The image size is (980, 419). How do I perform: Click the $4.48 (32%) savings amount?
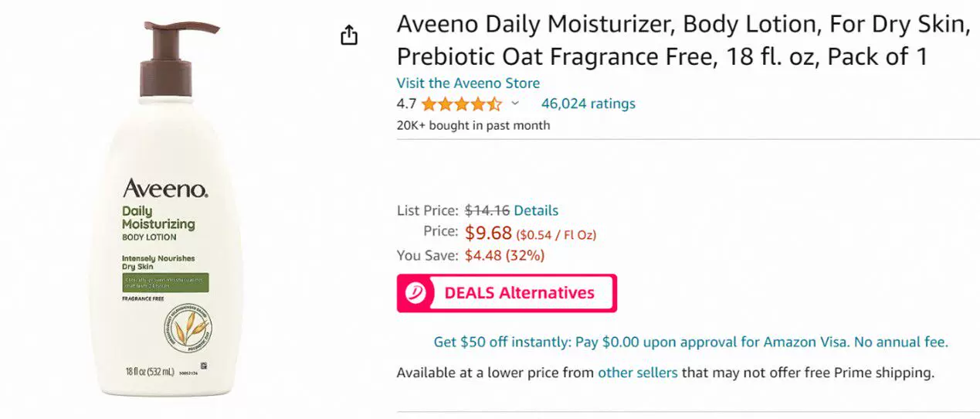click(504, 255)
